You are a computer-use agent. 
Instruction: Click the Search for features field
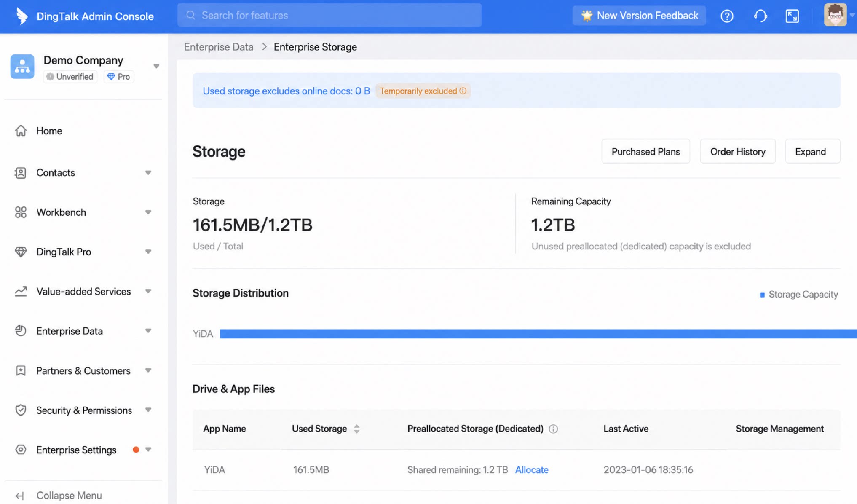[329, 15]
